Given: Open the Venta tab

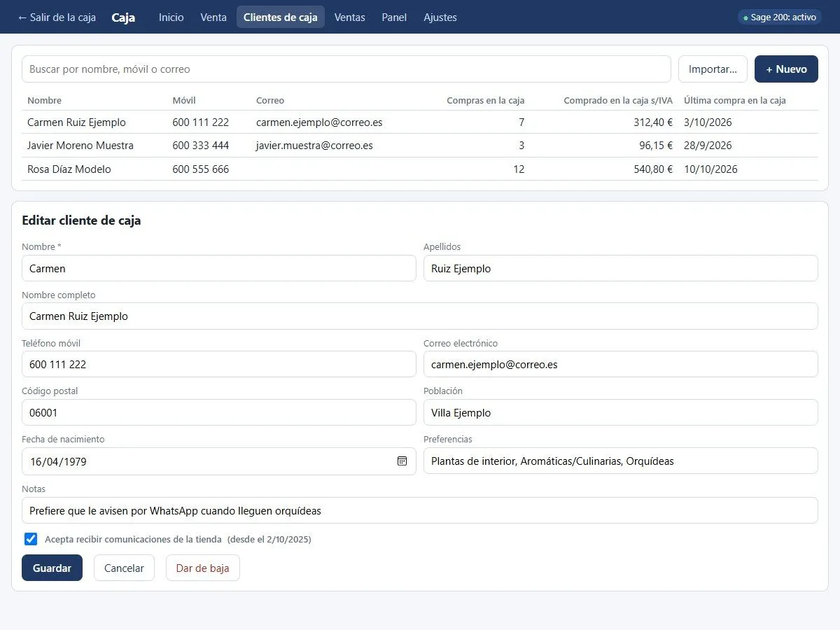Looking at the screenshot, I should coord(213,17).
